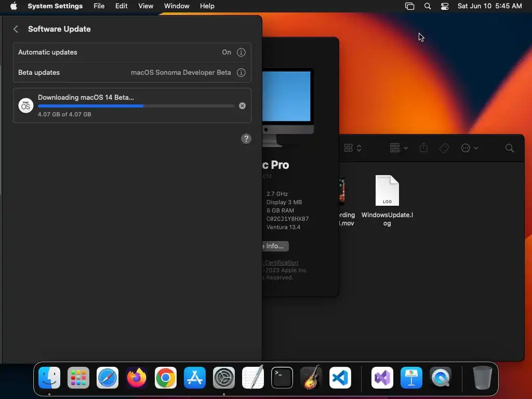Open Safari from the Dock
Screen dimensions: 532x399
coord(108,378)
